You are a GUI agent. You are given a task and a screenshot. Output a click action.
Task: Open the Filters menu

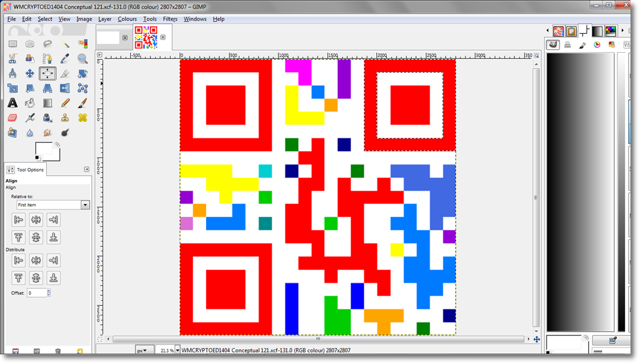pos(170,19)
